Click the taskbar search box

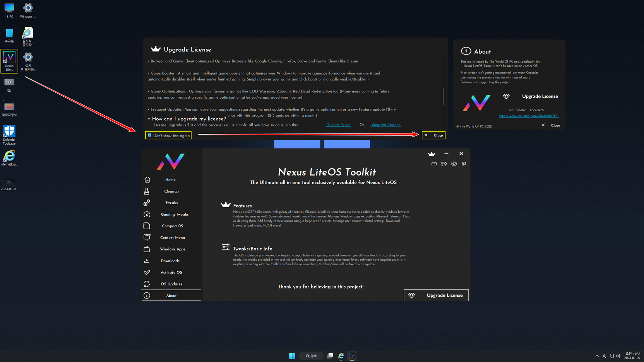tap(311, 356)
